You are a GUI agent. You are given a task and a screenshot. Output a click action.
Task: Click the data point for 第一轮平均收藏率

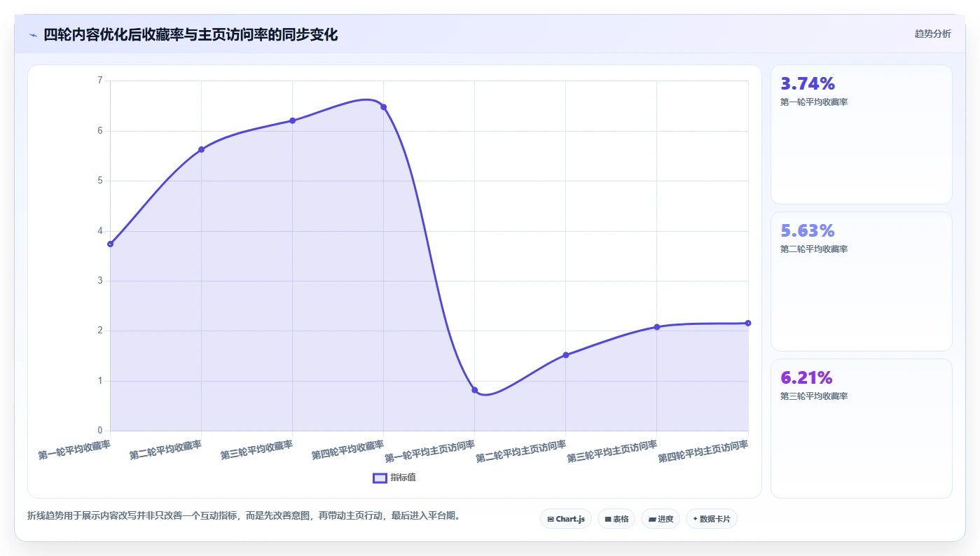pos(111,244)
